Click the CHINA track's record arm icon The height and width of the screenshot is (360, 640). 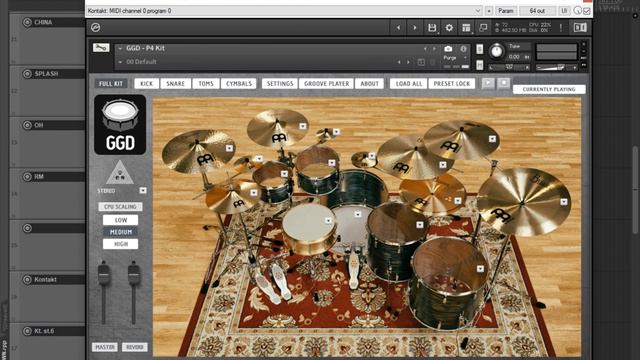27,22
